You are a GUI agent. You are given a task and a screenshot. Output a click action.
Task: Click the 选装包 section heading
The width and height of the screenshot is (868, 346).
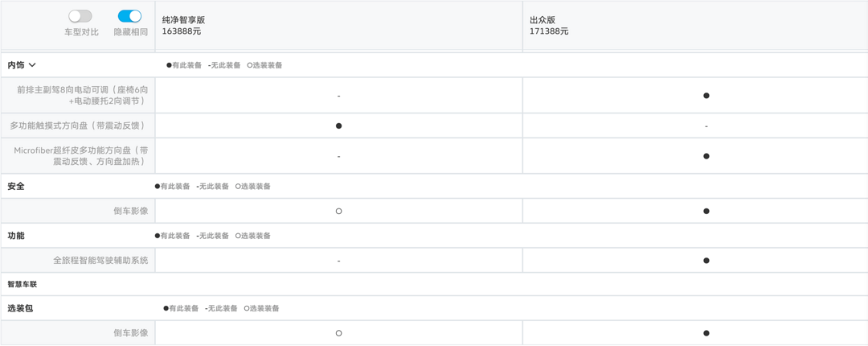(20, 308)
